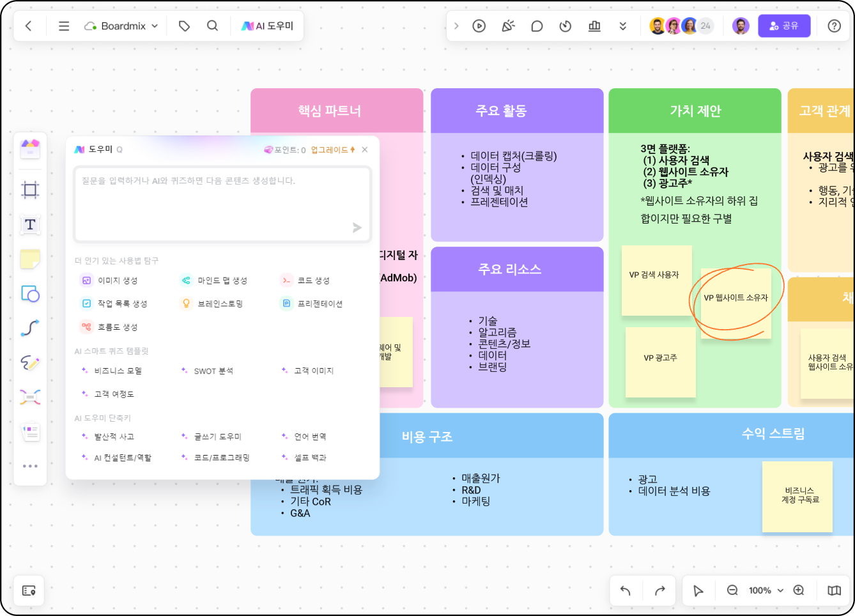Choose 브레인스토밍 option
This screenshot has height=616, width=855.
tap(212, 304)
